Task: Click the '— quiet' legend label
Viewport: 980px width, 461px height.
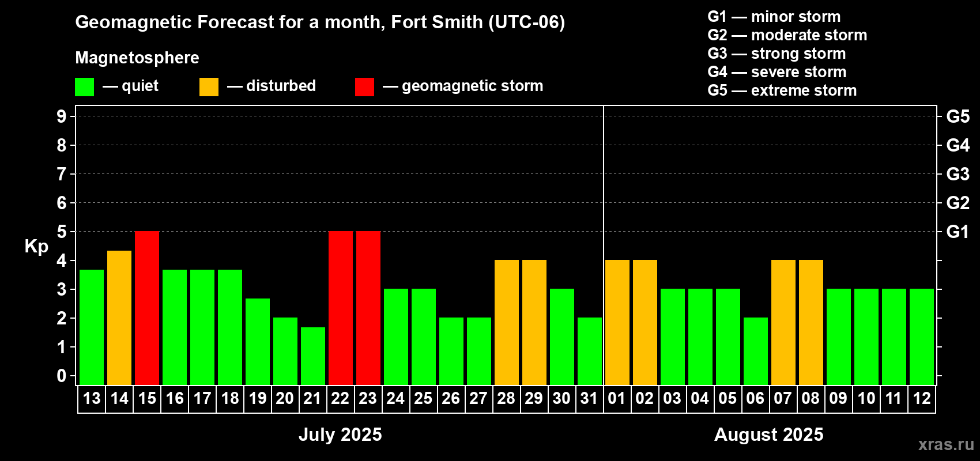Action: coord(131,86)
